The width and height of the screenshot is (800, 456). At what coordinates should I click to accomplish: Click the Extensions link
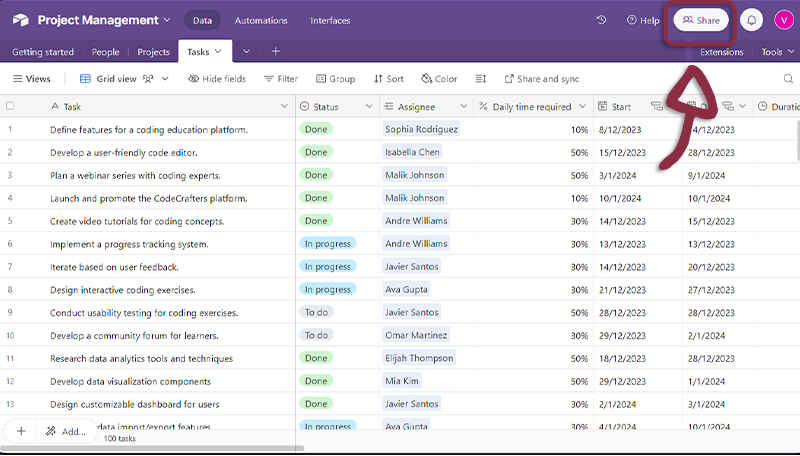point(721,52)
